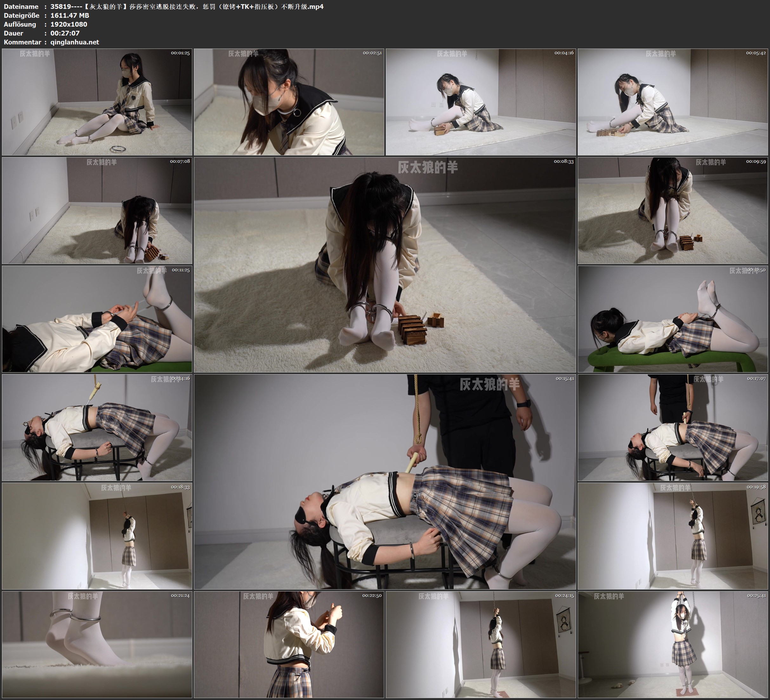Viewport: 770px width, 700px height.
Task: Click the 00:05:42 preview frame
Action: (673, 102)
